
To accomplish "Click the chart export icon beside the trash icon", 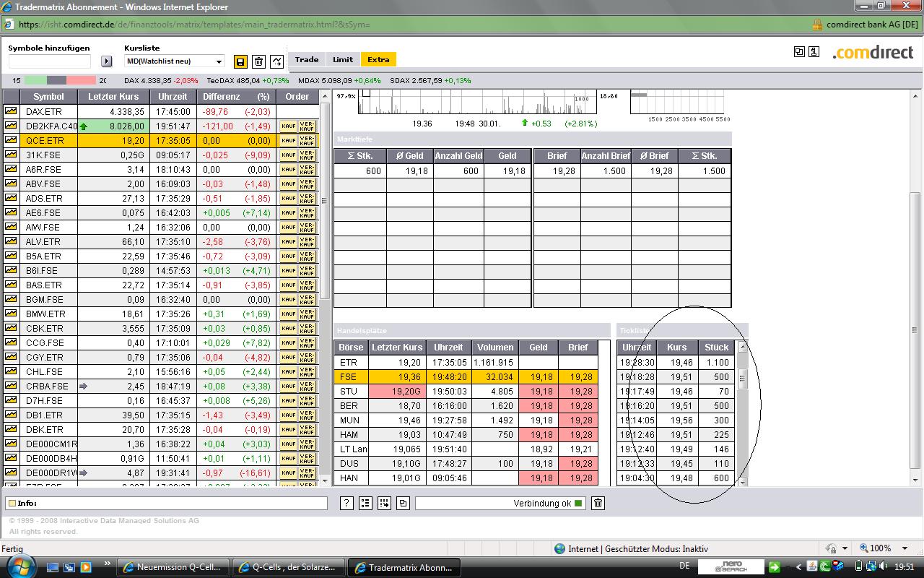I will pos(276,61).
